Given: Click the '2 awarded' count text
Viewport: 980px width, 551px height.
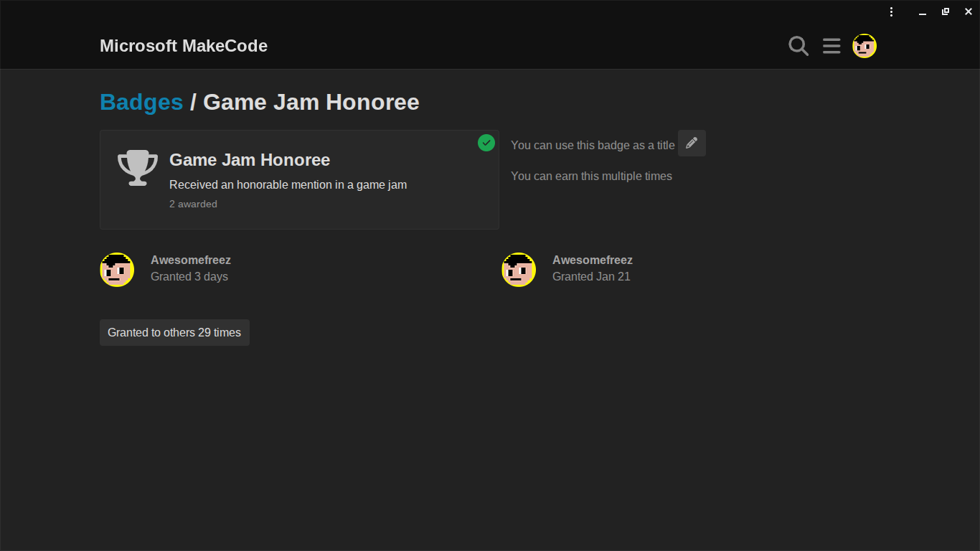Looking at the screenshot, I should (193, 204).
